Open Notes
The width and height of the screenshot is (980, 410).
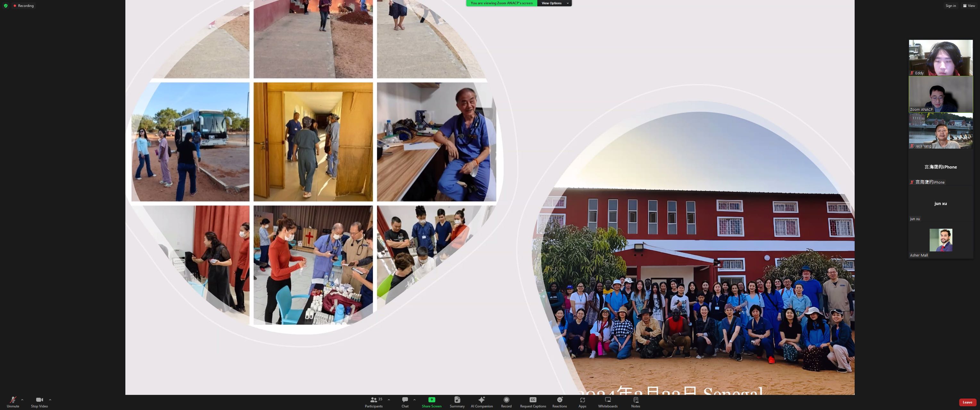636,402
